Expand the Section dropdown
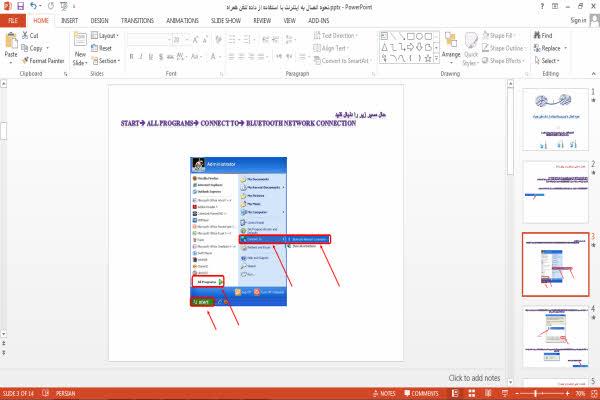The image size is (600, 400). (x=106, y=60)
